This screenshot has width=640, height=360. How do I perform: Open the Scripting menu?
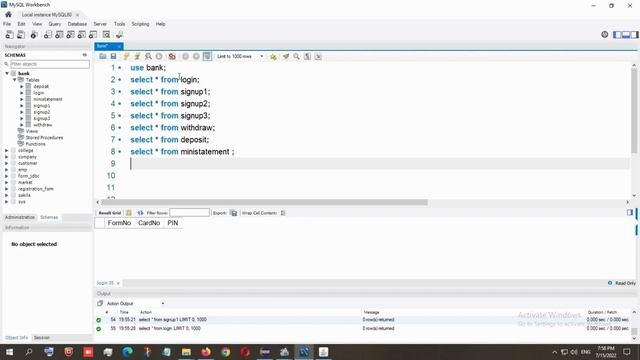[x=140, y=24]
